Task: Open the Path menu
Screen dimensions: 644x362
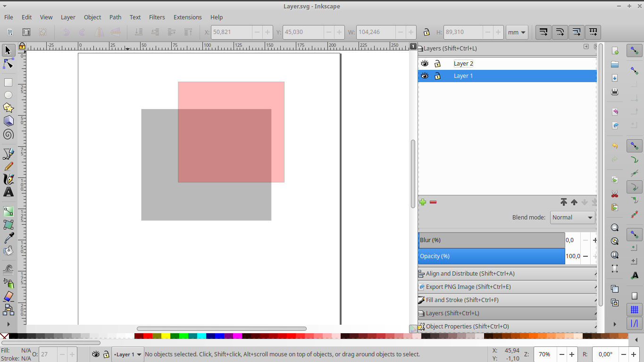Action: pos(116,17)
